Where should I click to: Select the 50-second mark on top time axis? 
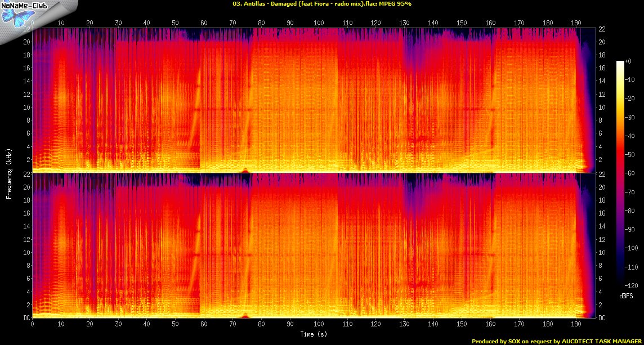click(x=176, y=23)
